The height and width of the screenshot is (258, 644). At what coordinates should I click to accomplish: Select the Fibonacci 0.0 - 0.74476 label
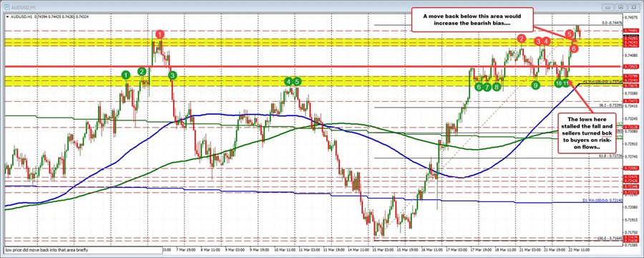coord(612,23)
